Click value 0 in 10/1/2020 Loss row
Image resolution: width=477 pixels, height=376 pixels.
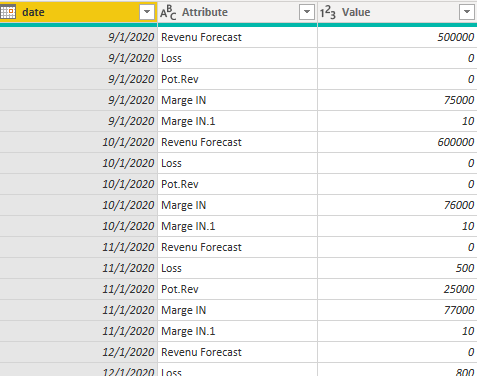(x=471, y=163)
